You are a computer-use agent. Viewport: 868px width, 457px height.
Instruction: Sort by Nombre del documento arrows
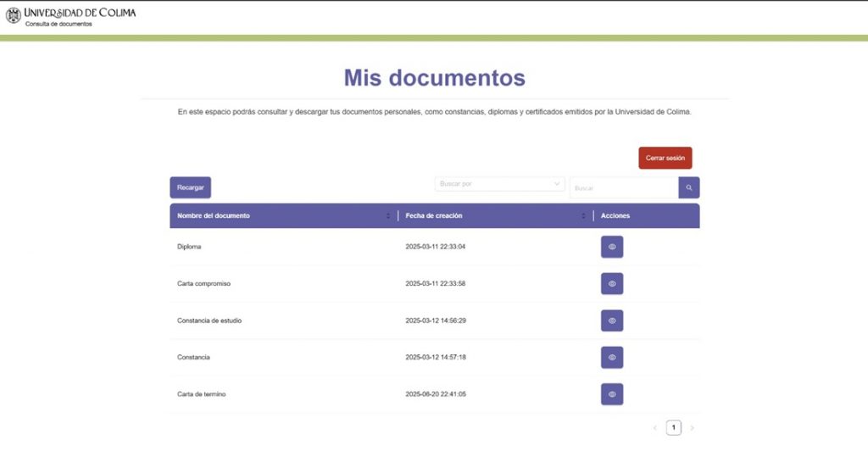click(388, 216)
